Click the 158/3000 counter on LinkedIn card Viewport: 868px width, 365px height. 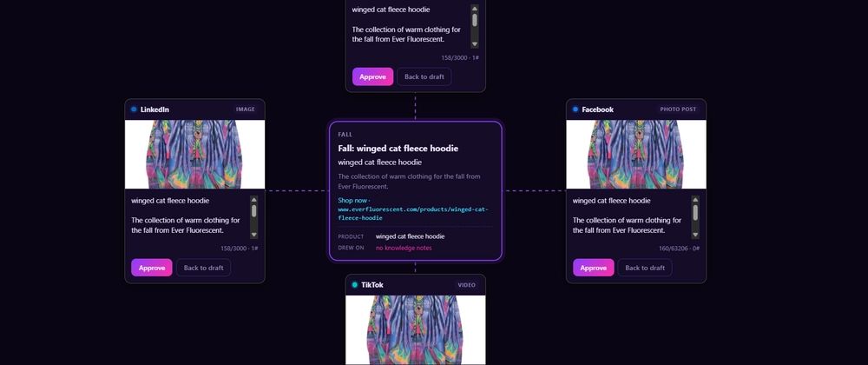click(x=240, y=249)
